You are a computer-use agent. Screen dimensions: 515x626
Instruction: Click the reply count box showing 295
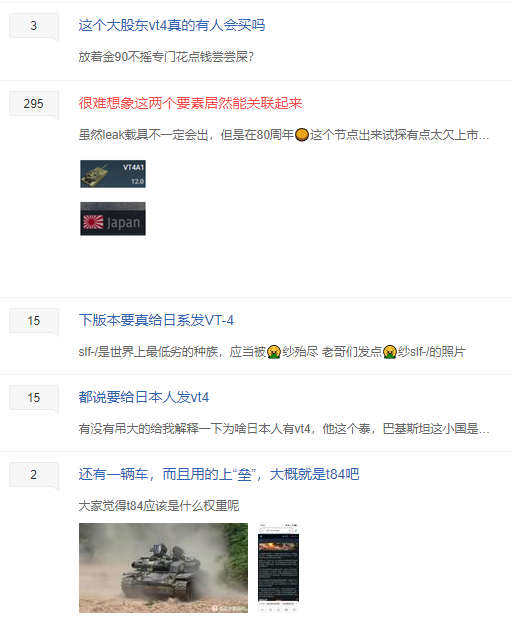34,104
